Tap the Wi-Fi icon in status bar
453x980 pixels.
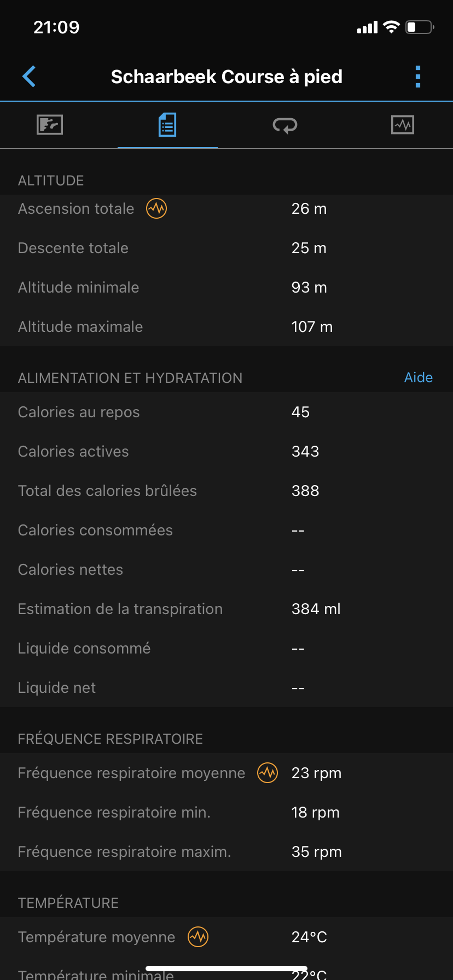click(x=391, y=27)
